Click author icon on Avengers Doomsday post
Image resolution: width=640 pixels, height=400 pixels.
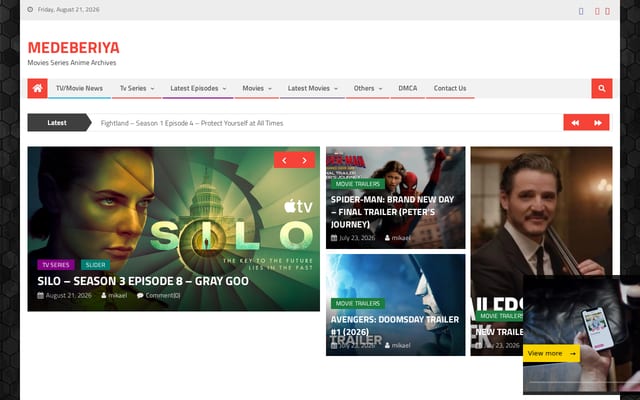point(387,345)
